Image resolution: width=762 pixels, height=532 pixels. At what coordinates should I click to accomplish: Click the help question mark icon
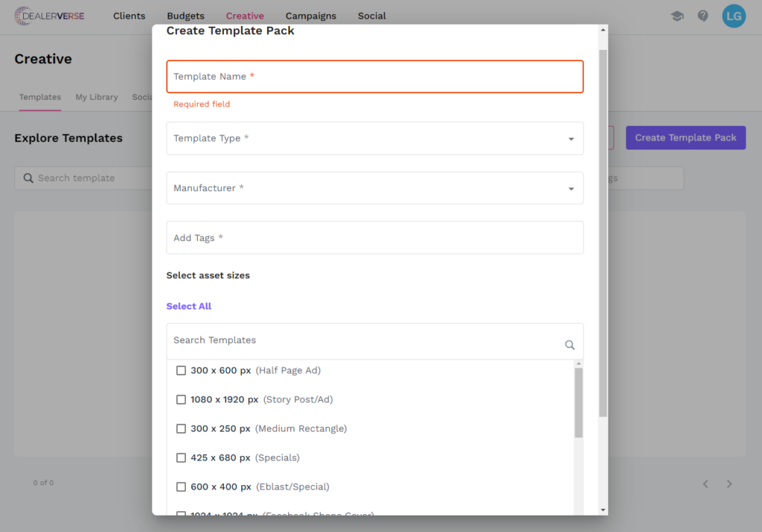coord(702,16)
